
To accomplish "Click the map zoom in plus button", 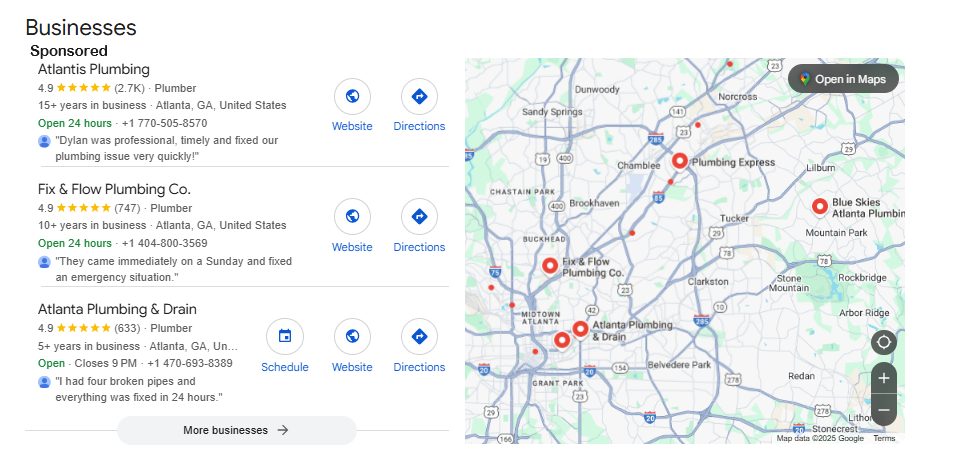I will coord(883,378).
